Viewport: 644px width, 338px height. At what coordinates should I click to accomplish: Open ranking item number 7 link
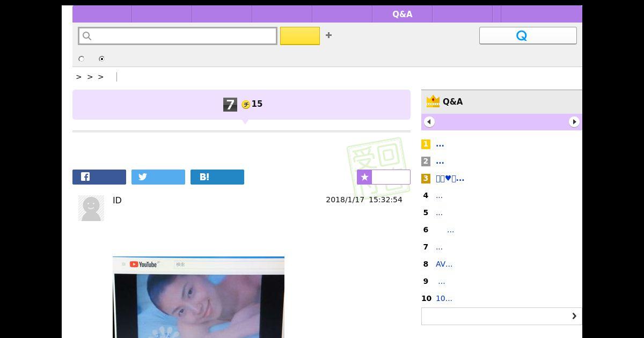(439, 247)
